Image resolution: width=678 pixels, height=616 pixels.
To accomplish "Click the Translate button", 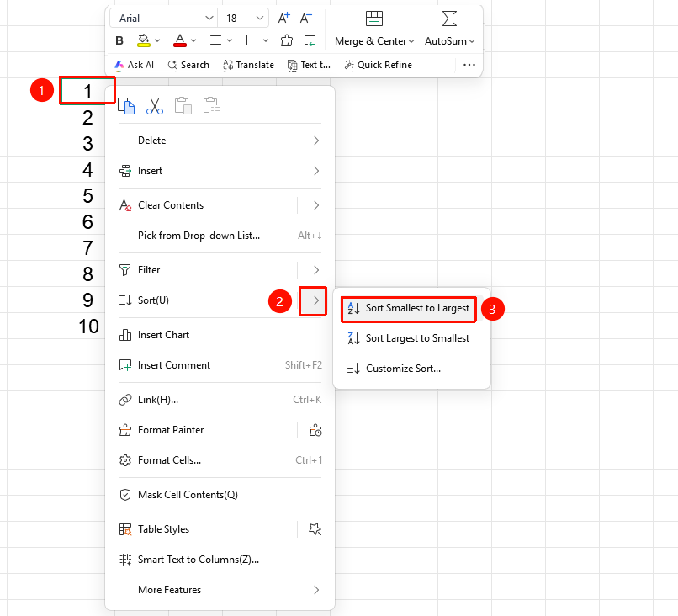I will [249, 65].
